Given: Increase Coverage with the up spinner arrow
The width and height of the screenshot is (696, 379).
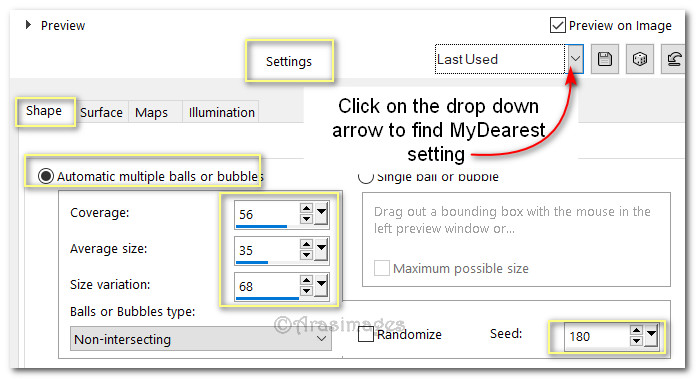Looking at the screenshot, I should [x=306, y=208].
